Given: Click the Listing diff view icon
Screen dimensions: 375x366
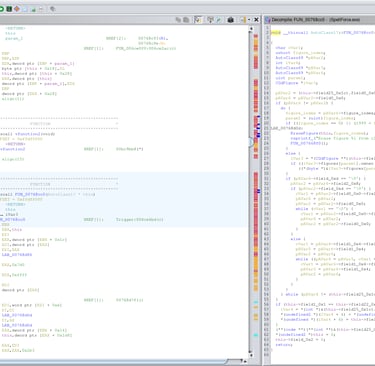Looking at the screenshot, I should pyautogui.click(x=218, y=20).
